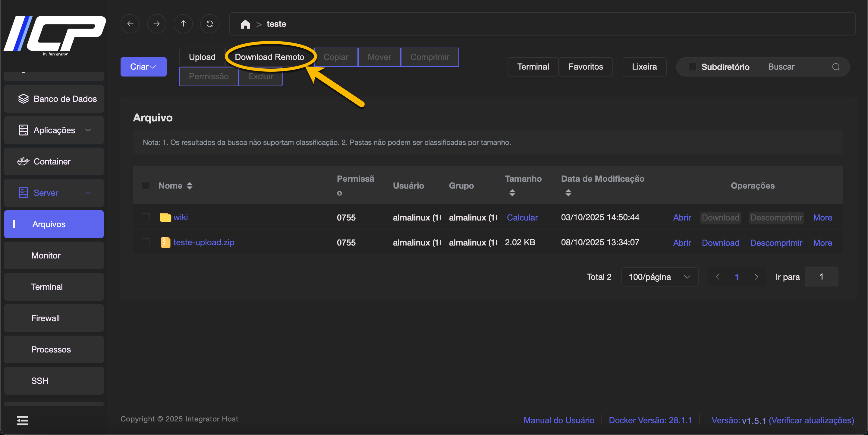Open Firewall in the sidebar
868x435 pixels.
pos(46,318)
